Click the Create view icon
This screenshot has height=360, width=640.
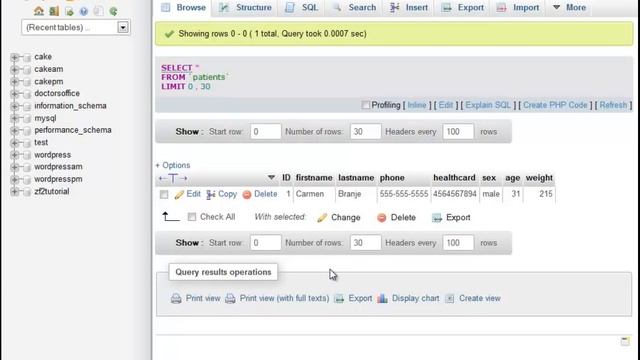(449, 298)
